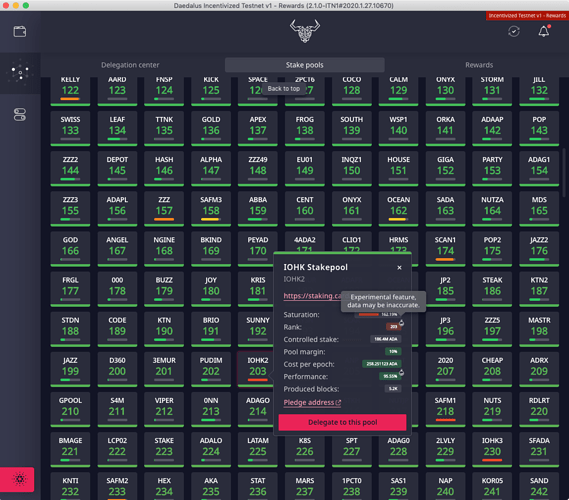Screen dimensions: 569x500
Task: Select the 2020 207 stake pool
Action: 445,370
